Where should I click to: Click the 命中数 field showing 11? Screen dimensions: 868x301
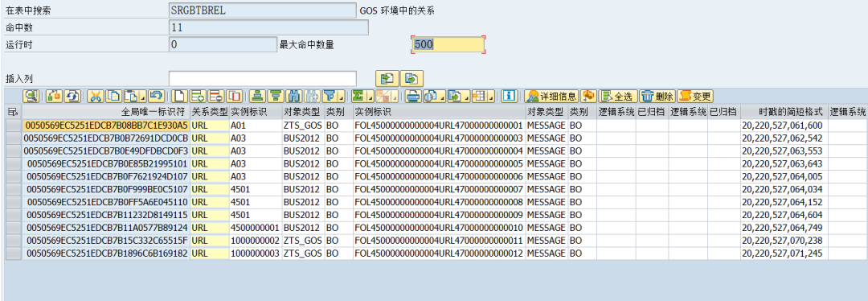[268, 27]
